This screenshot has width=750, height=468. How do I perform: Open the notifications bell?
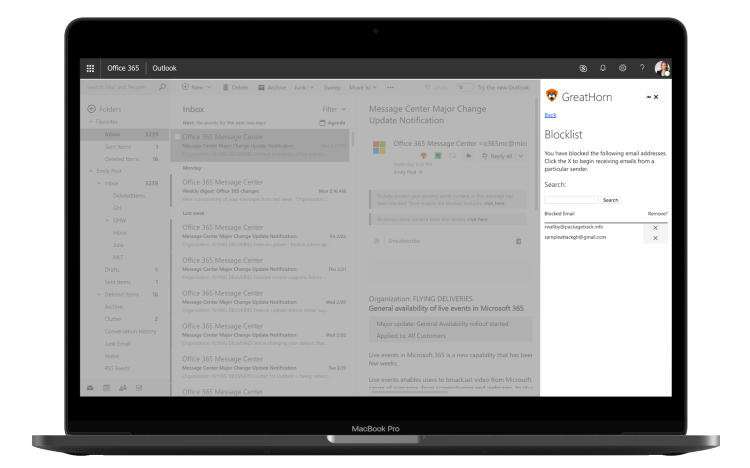point(603,68)
